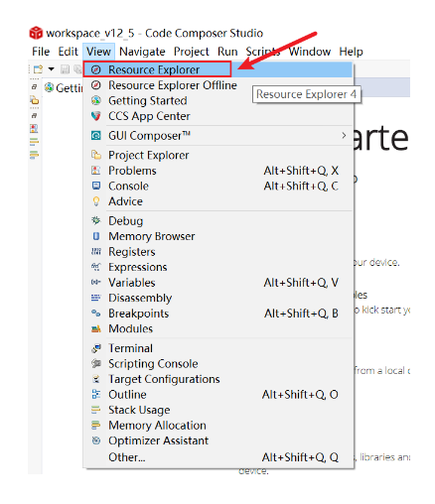
Task: Click the GUI Composer icon
Action: pyautogui.click(x=96, y=136)
